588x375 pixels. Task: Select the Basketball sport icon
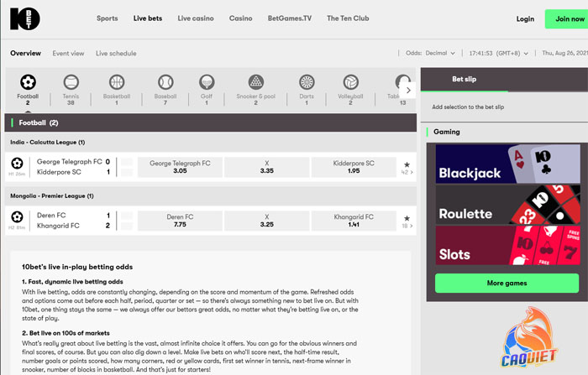click(117, 82)
